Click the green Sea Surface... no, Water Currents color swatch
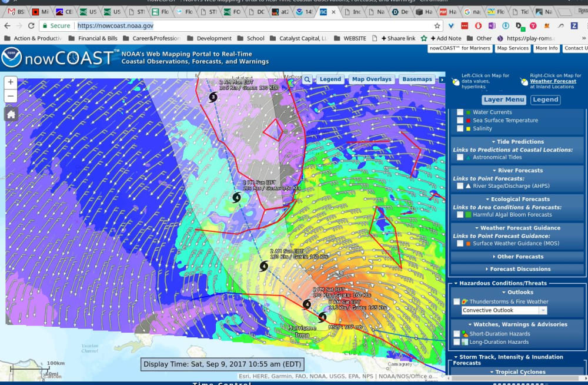 468,112
